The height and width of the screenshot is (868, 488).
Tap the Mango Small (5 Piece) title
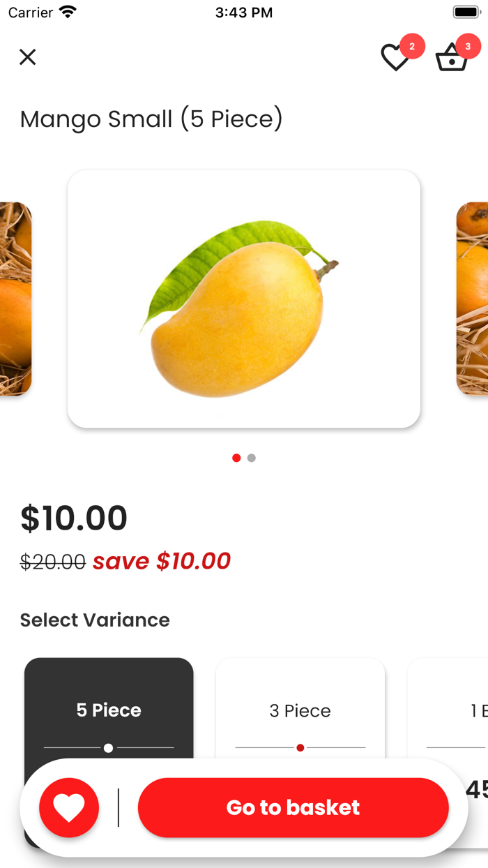coord(151,119)
